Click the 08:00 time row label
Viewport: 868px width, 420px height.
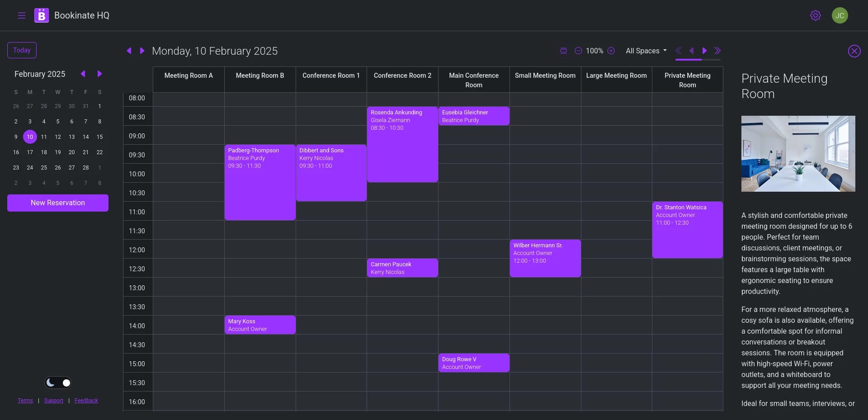pyautogui.click(x=137, y=98)
